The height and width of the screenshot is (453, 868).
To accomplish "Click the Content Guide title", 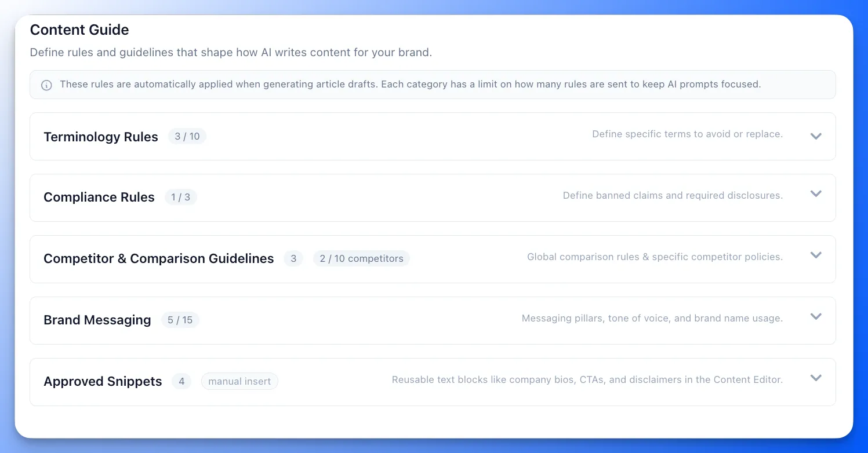I will tap(79, 30).
